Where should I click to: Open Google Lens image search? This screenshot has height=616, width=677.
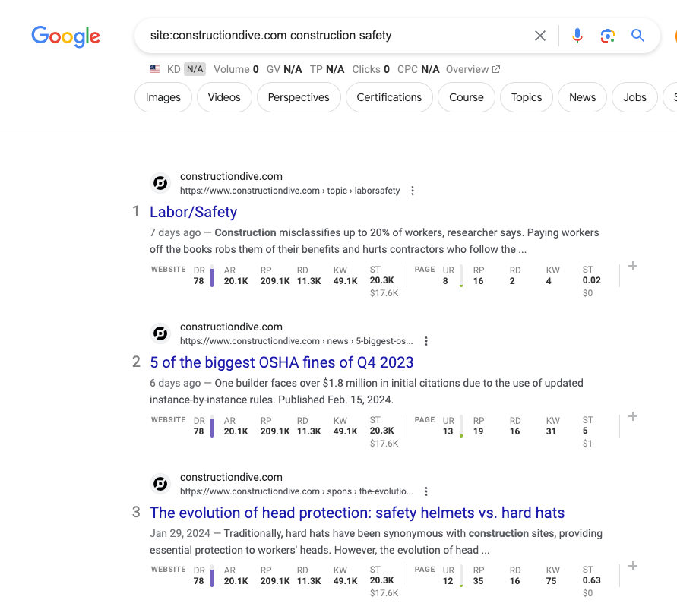[607, 35]
